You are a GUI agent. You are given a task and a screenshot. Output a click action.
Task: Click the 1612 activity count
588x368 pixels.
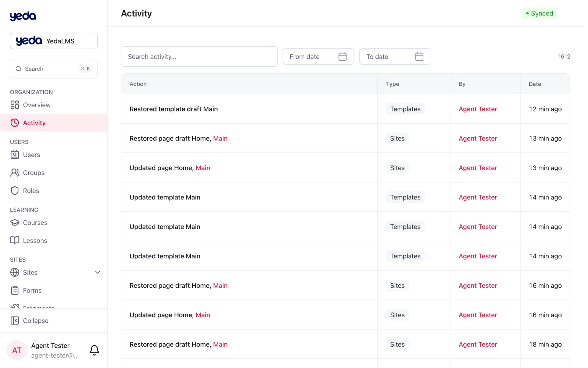tap(564, 57)
